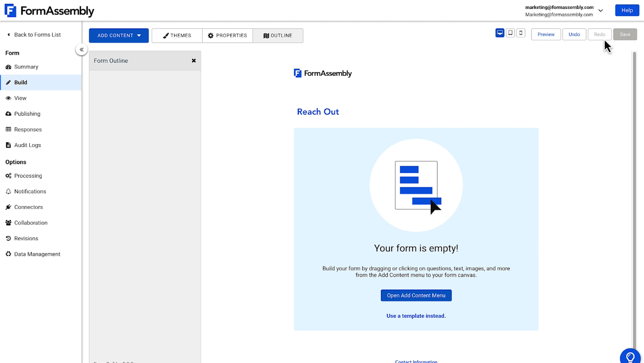Switch to mobile phone preview icon
The image size is (644, 363).
pyautogui.click(x=521, y=33)
